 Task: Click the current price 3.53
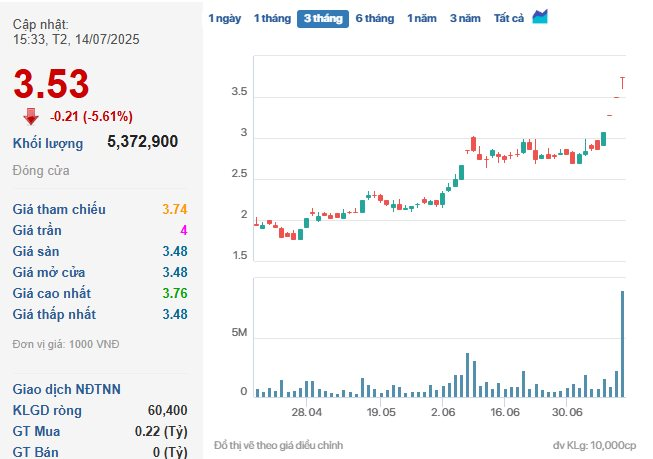(x=51, y=84)
